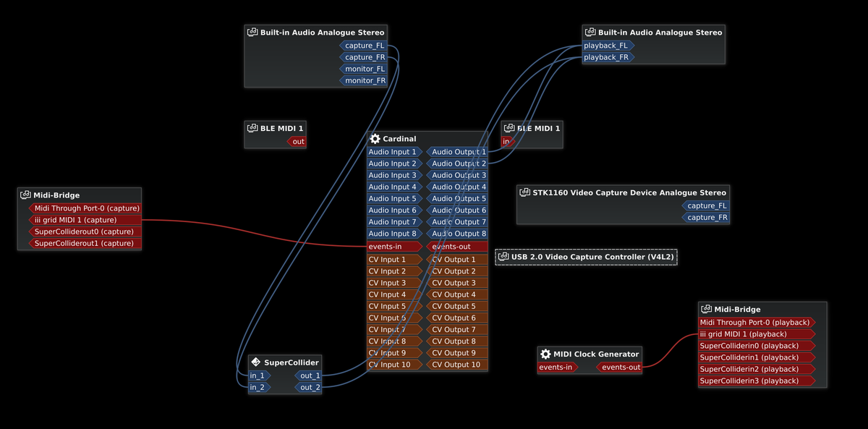Select SuperColliderout0 (capture) port
Viewport: 868px width, 429px height.
85,232
